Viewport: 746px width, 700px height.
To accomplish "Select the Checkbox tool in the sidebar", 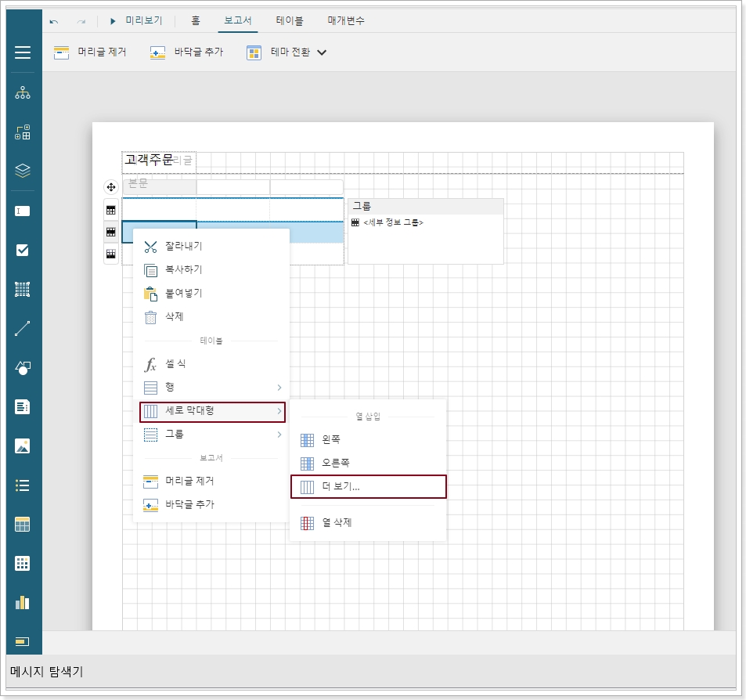I will (23, 250).
